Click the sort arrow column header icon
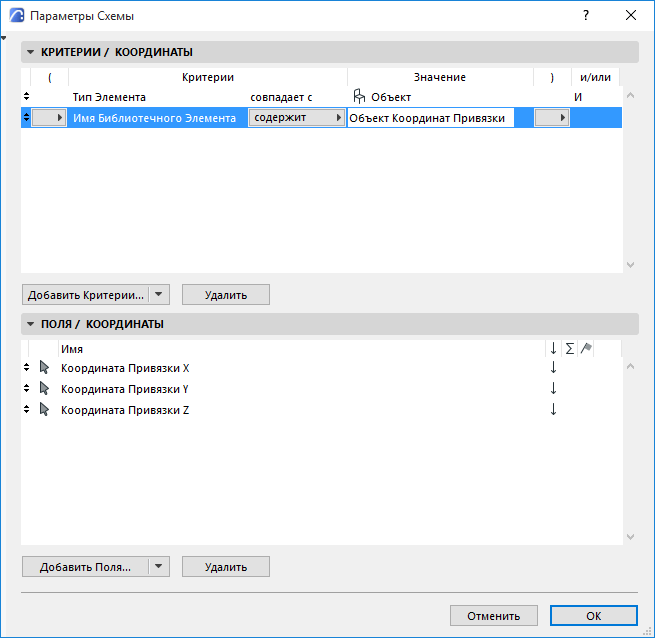The image size is (655, 638). 553,348
